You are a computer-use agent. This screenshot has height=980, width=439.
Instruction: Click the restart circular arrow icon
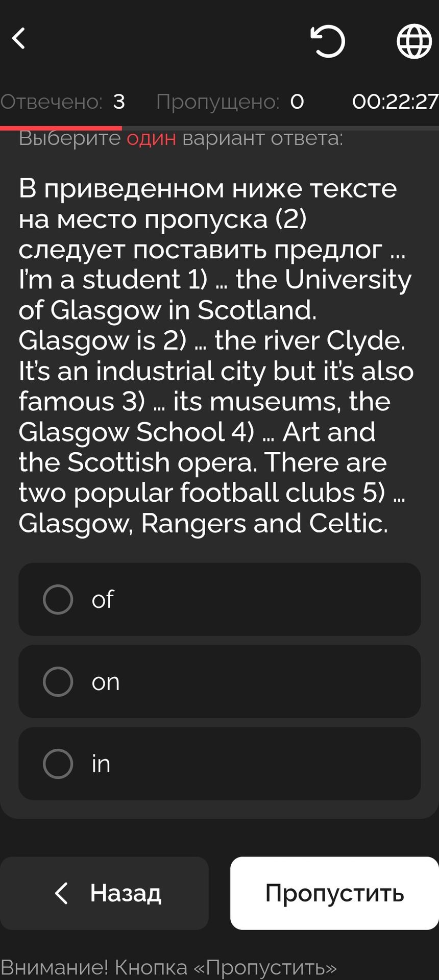point(328,41)
